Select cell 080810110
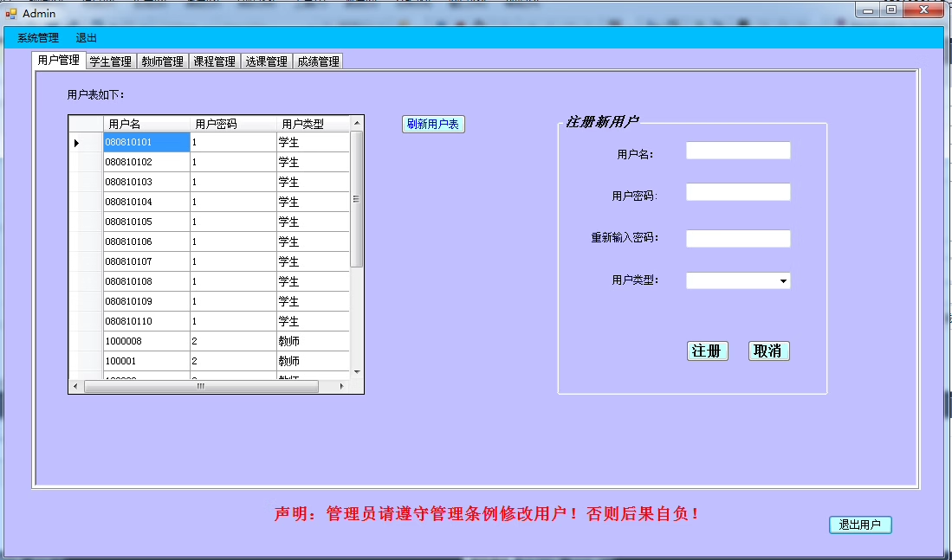The image size is (952, 560). tap(146, 322)
